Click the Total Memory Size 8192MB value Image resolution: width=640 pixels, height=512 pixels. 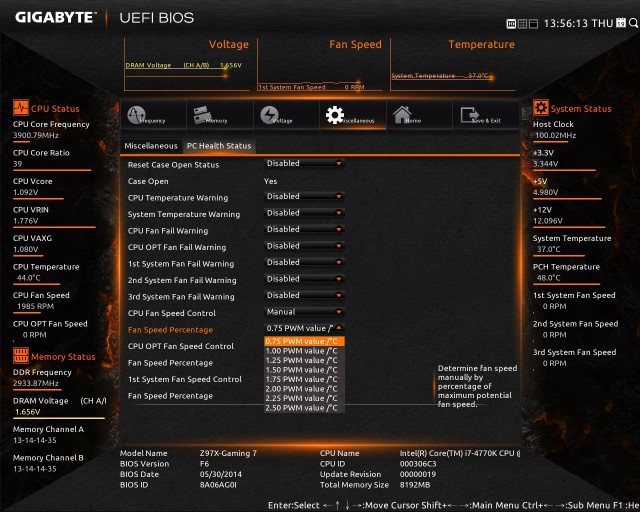[415, 485]
